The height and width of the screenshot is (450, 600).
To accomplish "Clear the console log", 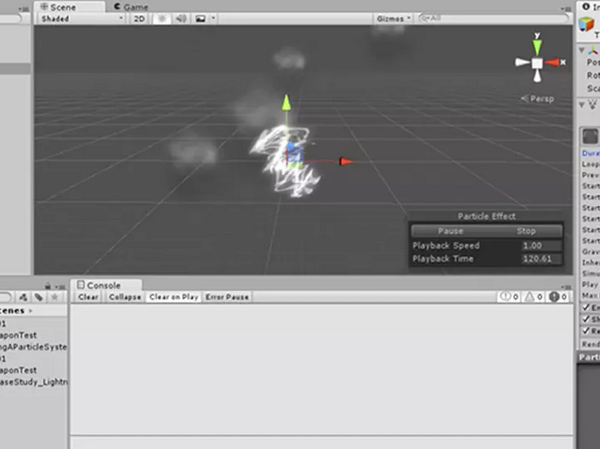I will coord(88,297).
